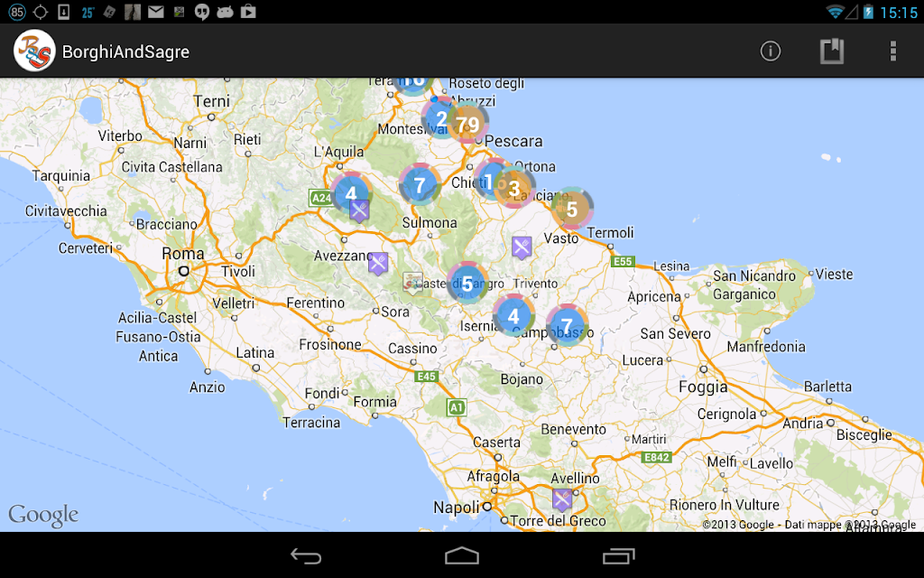Tap the BorghiAndSagre app logo
Viewport: 924px width, 578px height.
34,51
